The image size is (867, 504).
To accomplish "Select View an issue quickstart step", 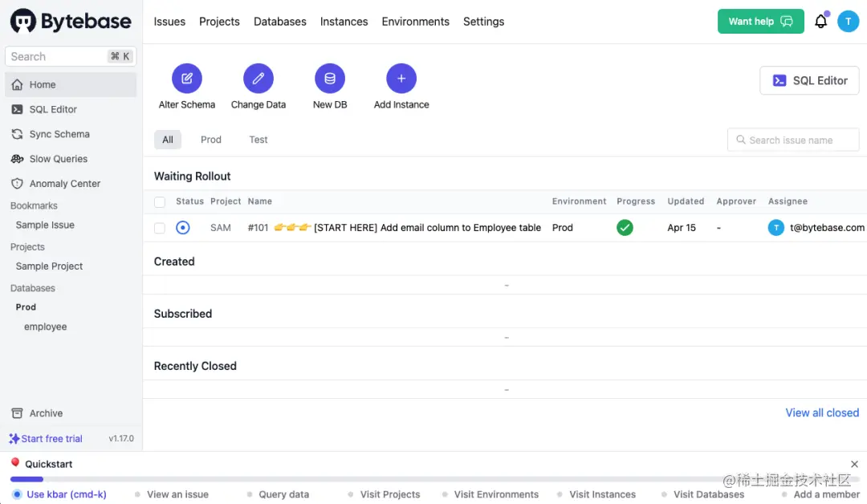I will (172, 494).
